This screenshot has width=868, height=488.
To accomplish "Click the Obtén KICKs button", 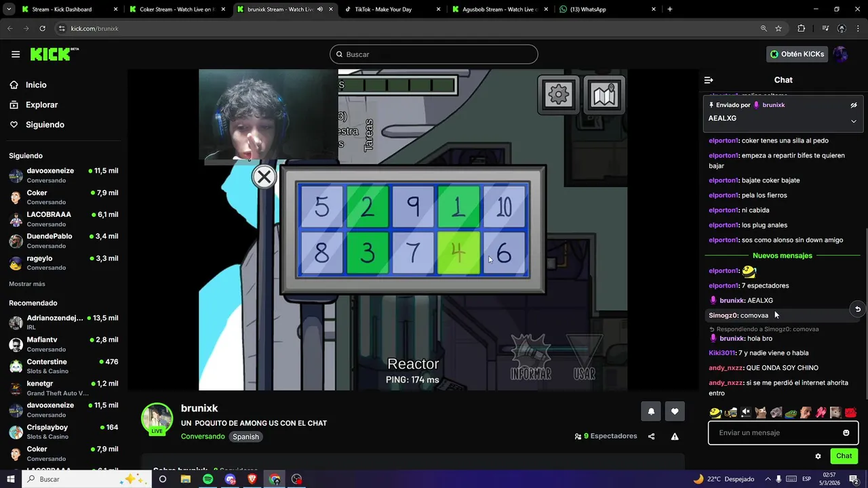I will coord(797,54).
